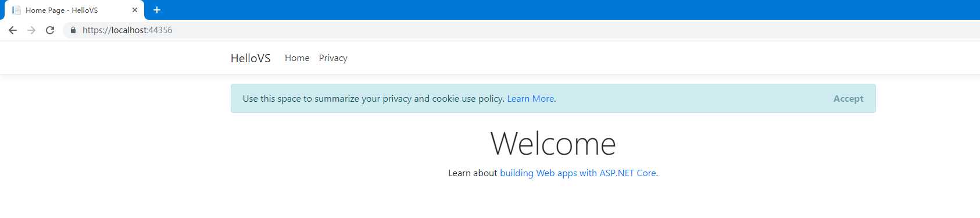
Task: Open a new tab with the plus icon
Action: click(x=157, y=10)
